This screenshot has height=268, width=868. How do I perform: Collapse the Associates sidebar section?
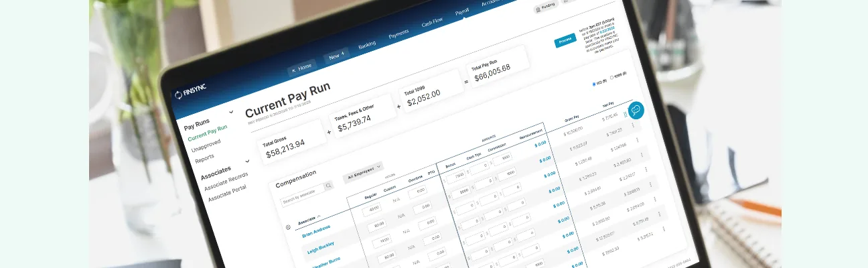[248, 161]
